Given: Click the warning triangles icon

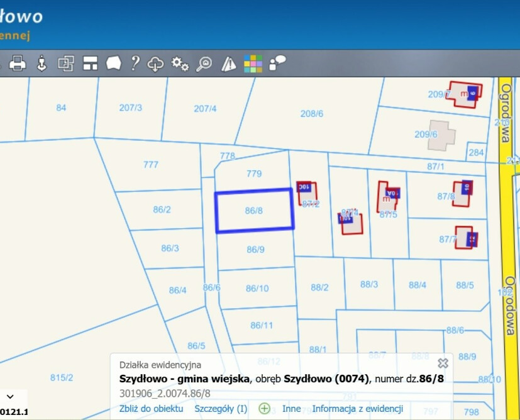Looking at the screenshot, I should click(228, 64).
